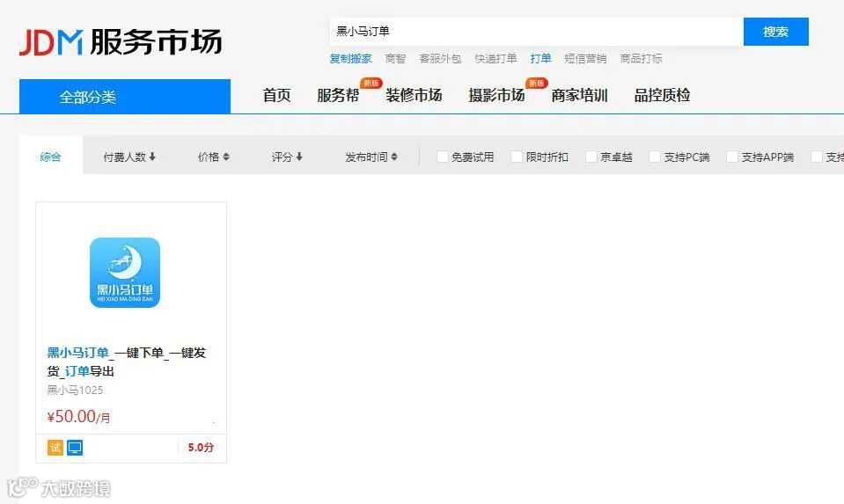Open the 复制搬家 suggested keyword link
The image size is (844, 504).
pyautogui.click(x=350, y=59)
